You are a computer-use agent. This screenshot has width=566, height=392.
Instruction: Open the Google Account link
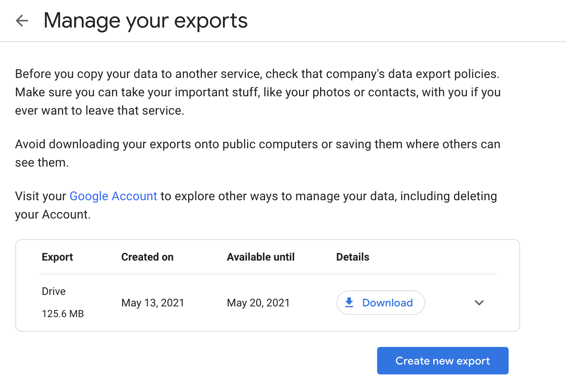[113, 196]
